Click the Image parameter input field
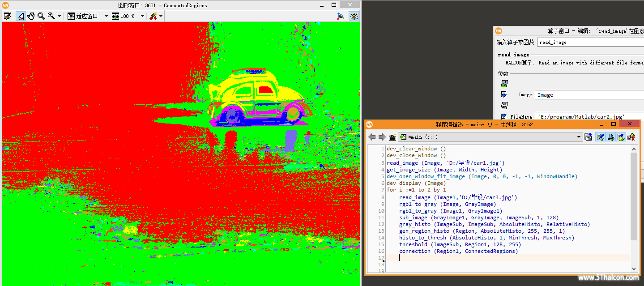644x286 pixels. pyautogui.click(x=589, y=95)
